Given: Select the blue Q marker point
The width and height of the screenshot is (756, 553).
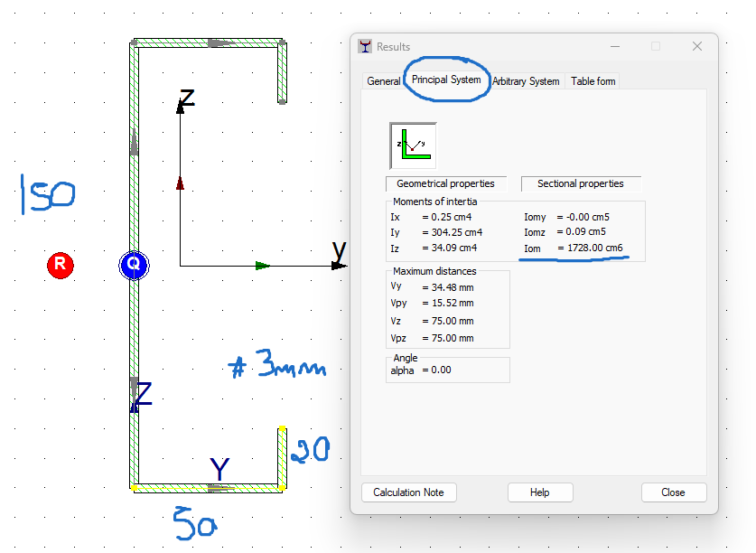Looking at the screenshot, I should [x=134, y=265].
